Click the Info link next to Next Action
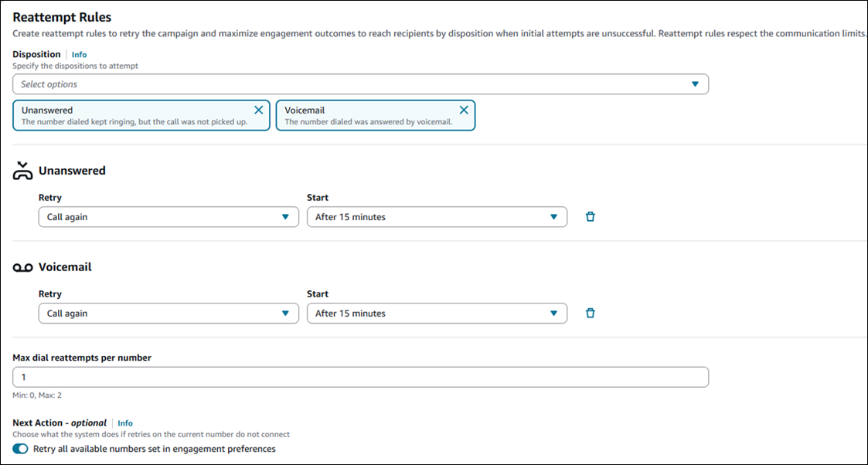868x465 pixels. 124,423
